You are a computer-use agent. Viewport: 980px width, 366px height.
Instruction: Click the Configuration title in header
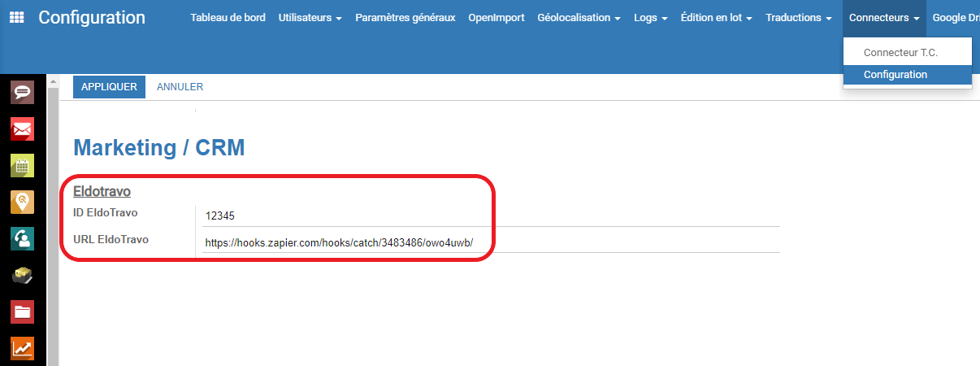click(x=92, y=17)
